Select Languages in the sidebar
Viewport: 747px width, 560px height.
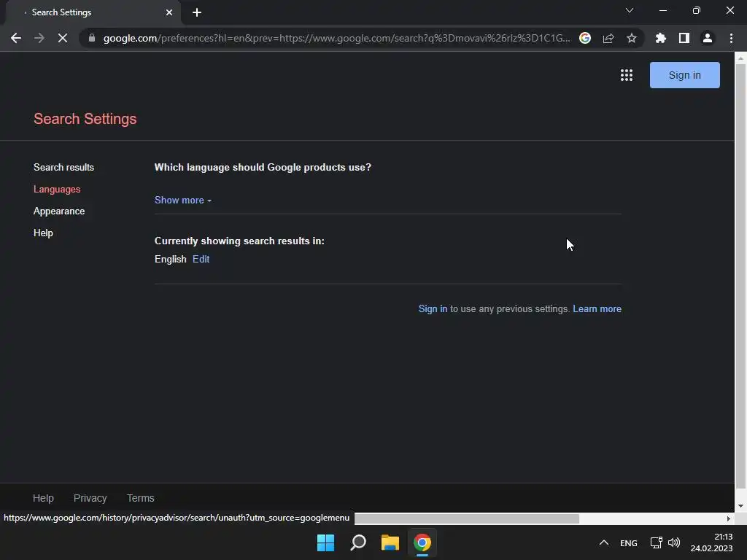tap(57, 189)
